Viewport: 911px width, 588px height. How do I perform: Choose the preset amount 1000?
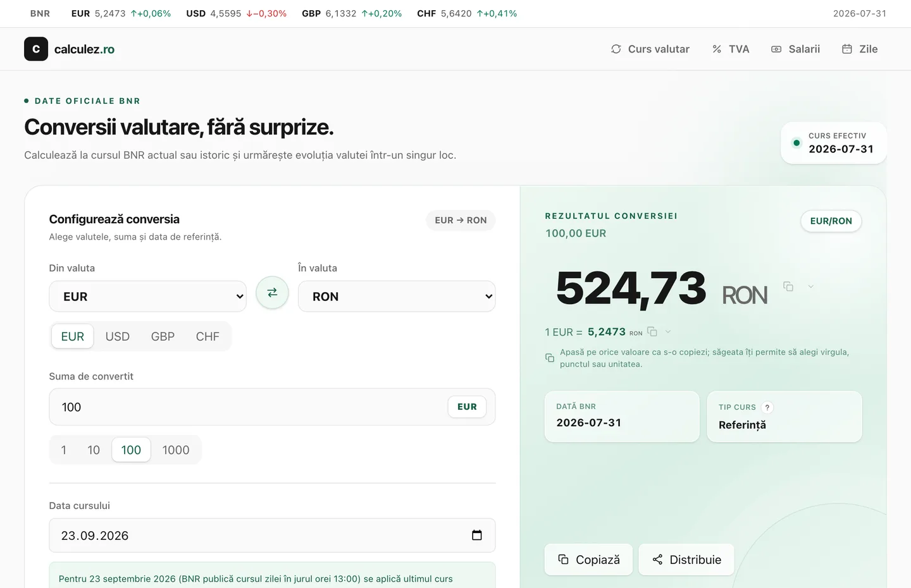click(x=176, y=450)
